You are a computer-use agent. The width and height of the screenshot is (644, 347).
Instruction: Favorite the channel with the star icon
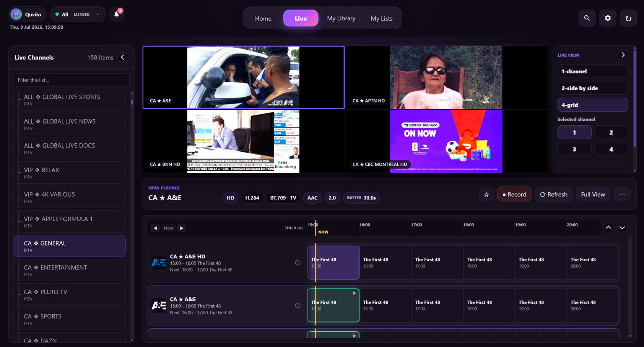pos(486,195)
